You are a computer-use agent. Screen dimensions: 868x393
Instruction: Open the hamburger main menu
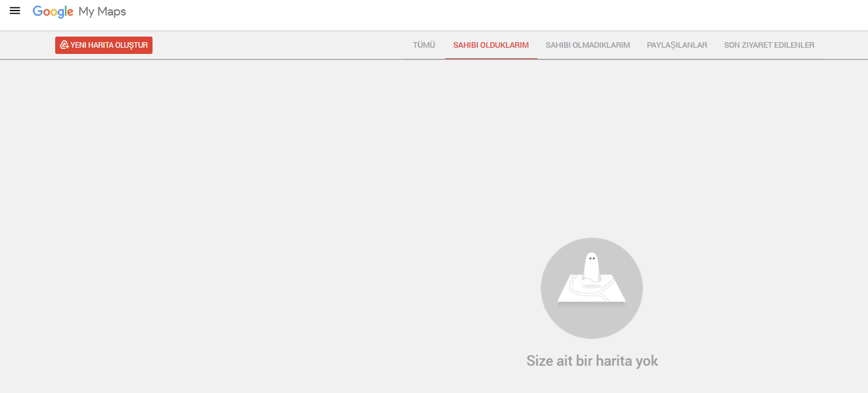15,11
